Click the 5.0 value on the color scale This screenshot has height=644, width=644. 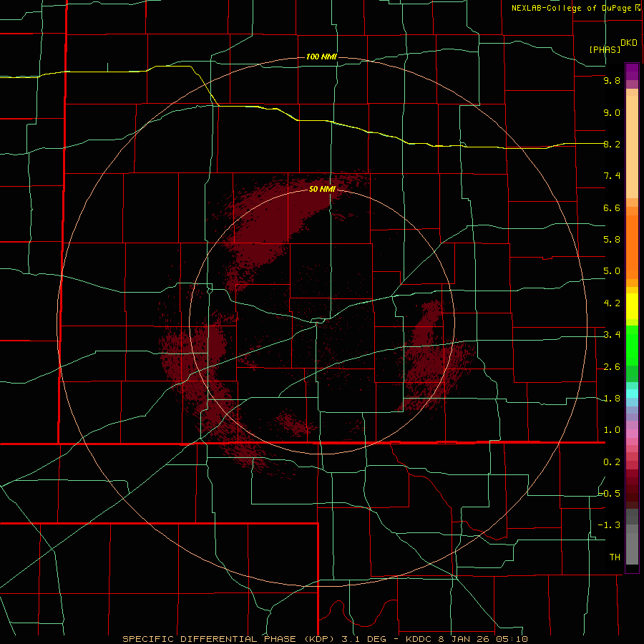pyautogui.click(x=612, y=271)
